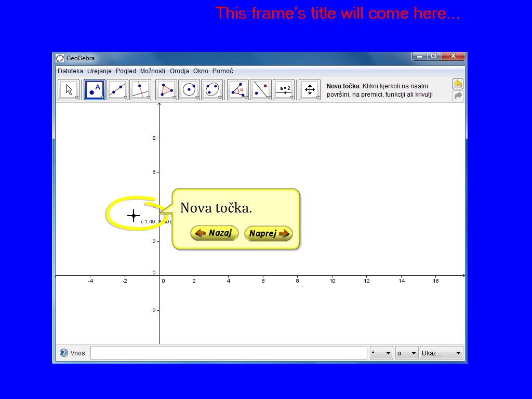Select the New Point tool
The image size is (532, 399).
[95, 89]
